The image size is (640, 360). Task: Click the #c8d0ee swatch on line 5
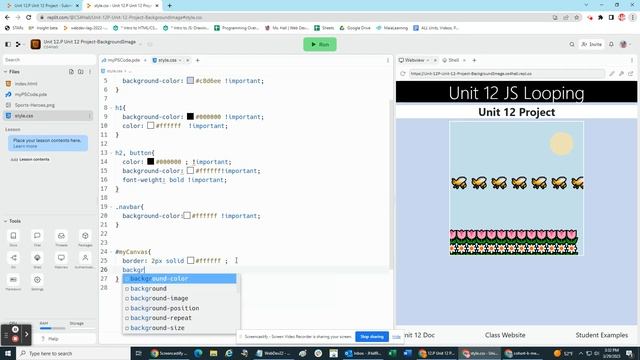[190, 80]
